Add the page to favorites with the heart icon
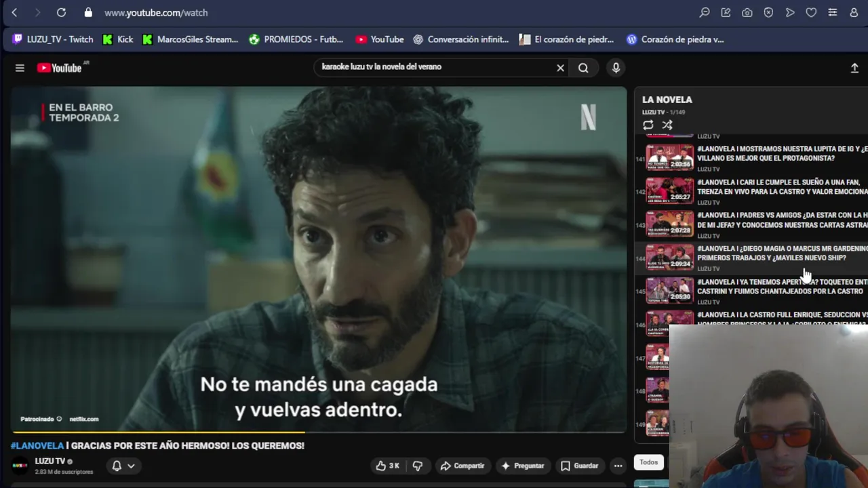868x488 pixels. coord(811,12)
